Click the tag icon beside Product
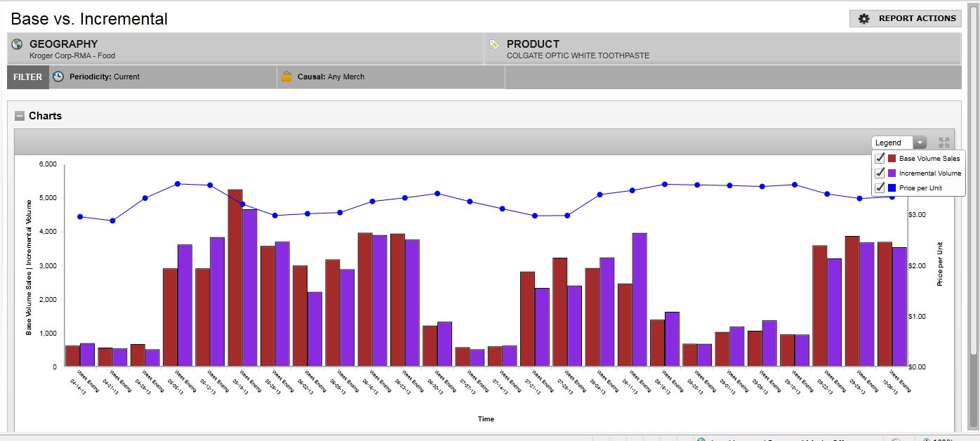980x441 pixels. pyautogui.click(x=494, y=44)
